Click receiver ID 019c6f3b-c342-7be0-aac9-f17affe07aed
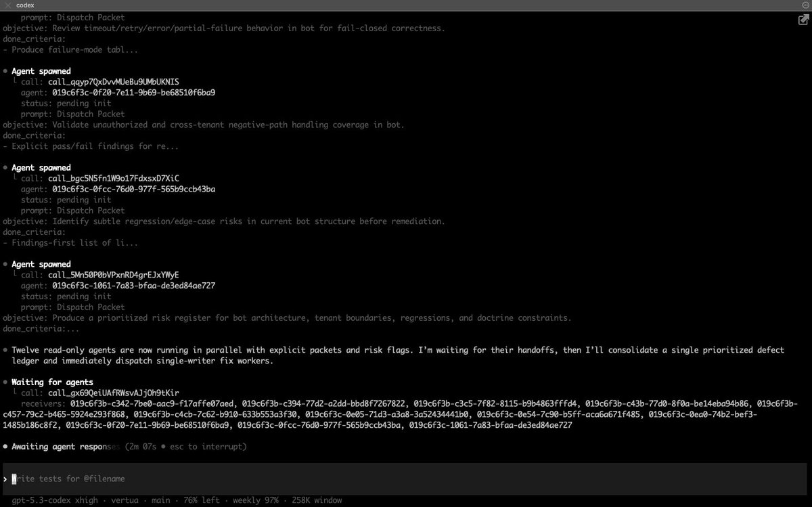 pos(152,404)
